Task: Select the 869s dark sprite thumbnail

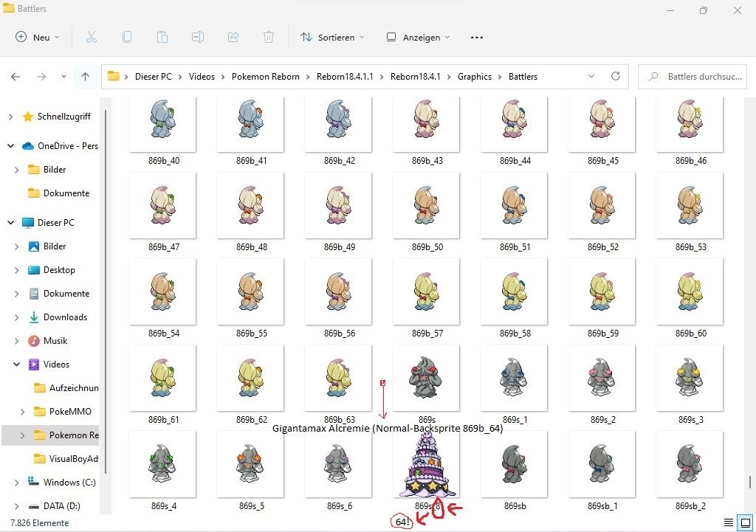Action: coord(426,378)
